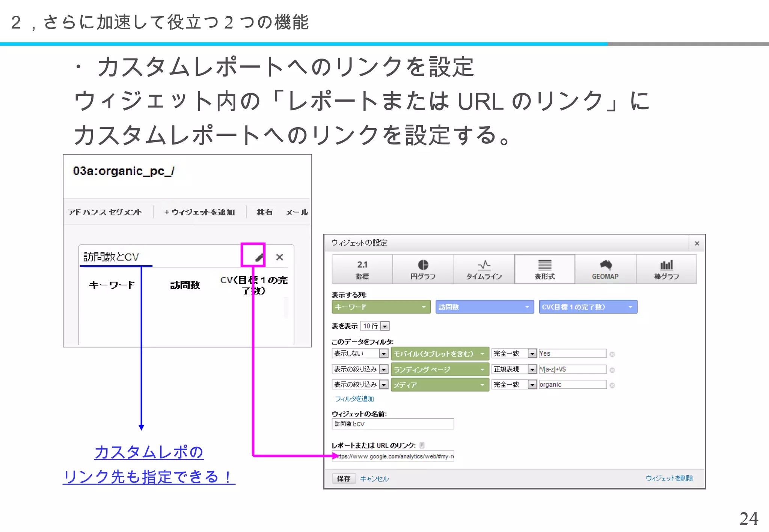Click 共有 in the dashboard toolbar

coord(264,212)
